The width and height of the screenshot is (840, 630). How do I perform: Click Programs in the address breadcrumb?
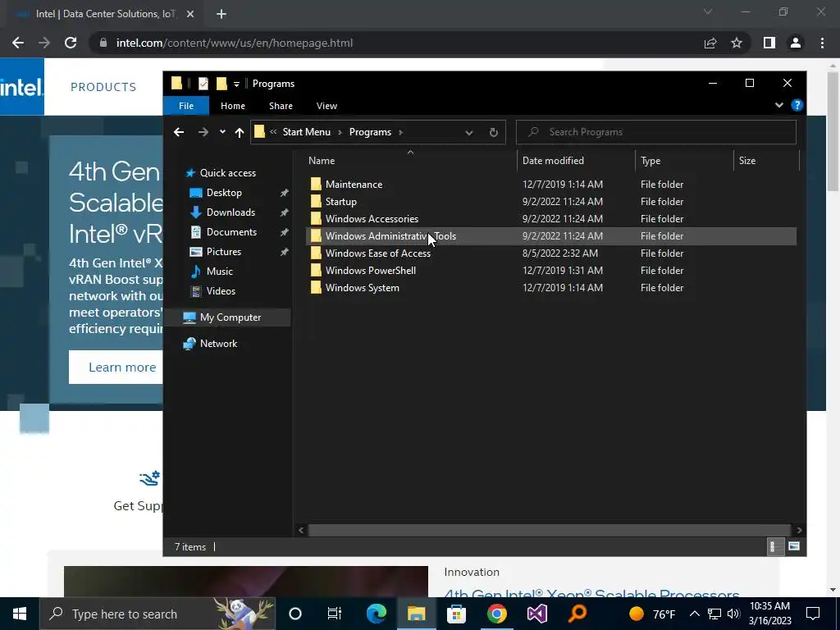pyautogui.click(x=370, y=132)
